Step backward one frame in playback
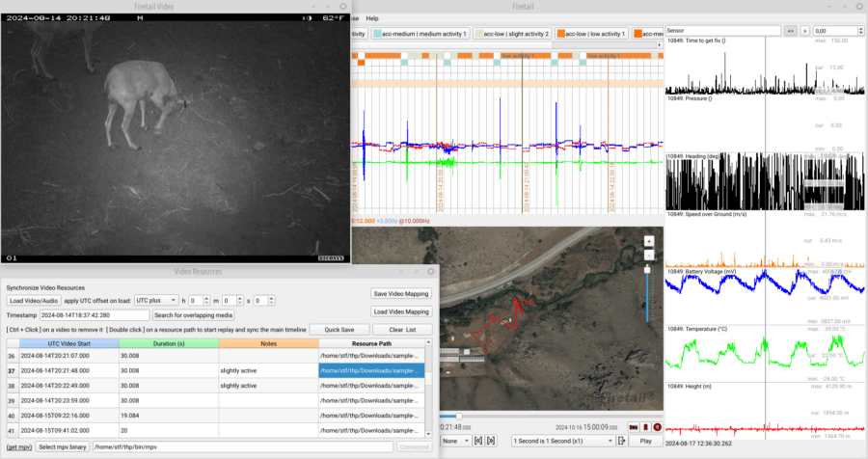This screenshot has width=868, height=459. 477,441
